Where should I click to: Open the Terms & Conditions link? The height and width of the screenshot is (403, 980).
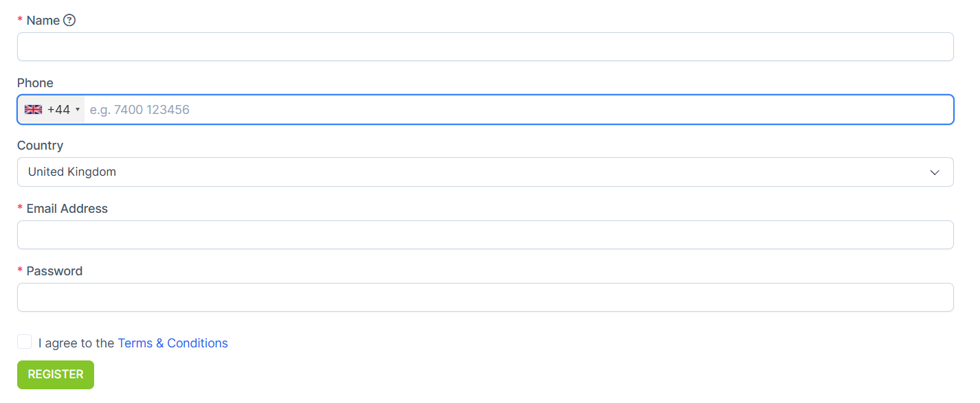coord(172,343)
